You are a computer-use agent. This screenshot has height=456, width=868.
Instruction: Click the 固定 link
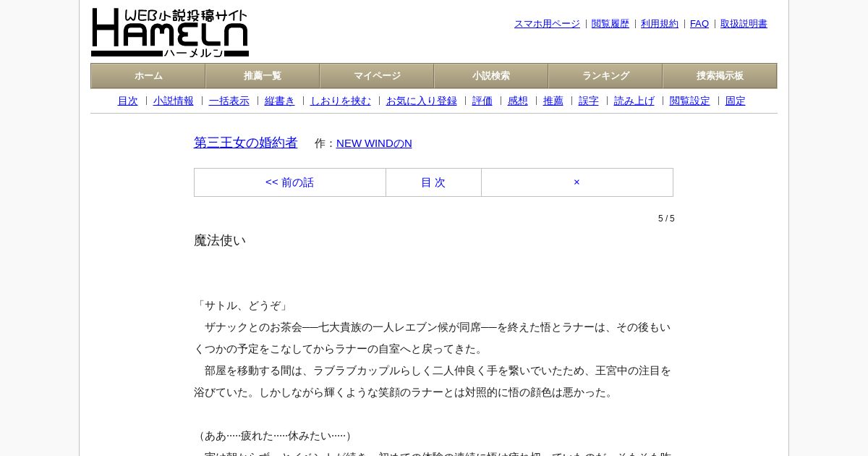coord(736,101)
